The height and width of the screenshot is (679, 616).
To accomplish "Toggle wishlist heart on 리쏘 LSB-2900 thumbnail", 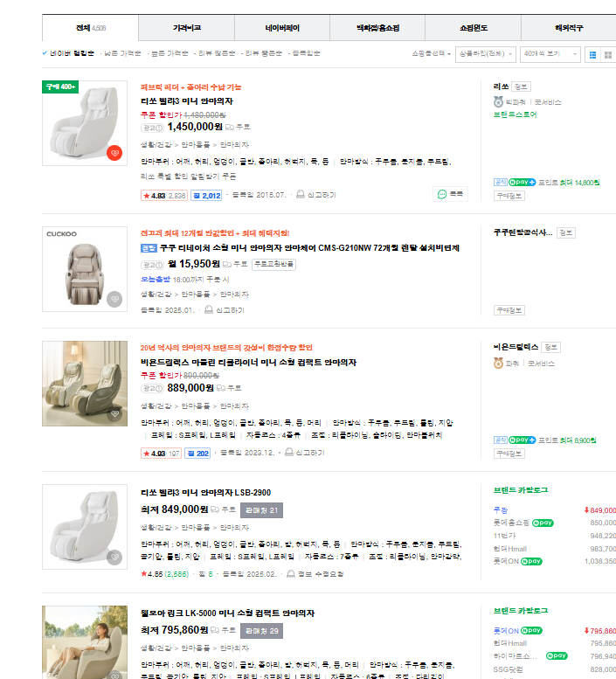I will click(x=114, y=557).
